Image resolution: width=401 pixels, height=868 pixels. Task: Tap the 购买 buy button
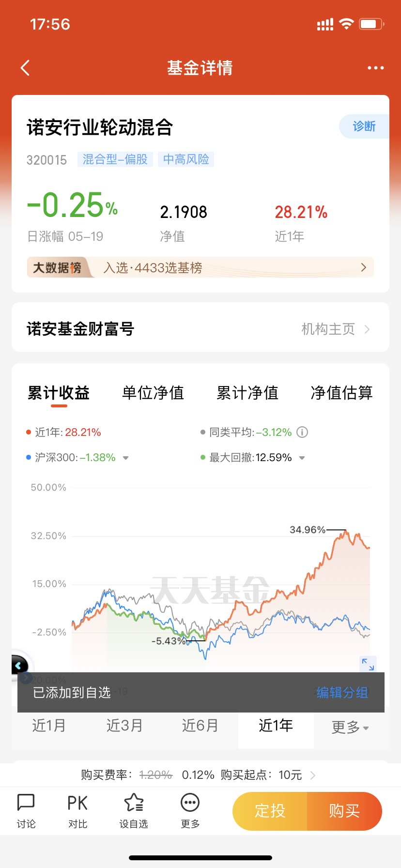click(345, 811)
